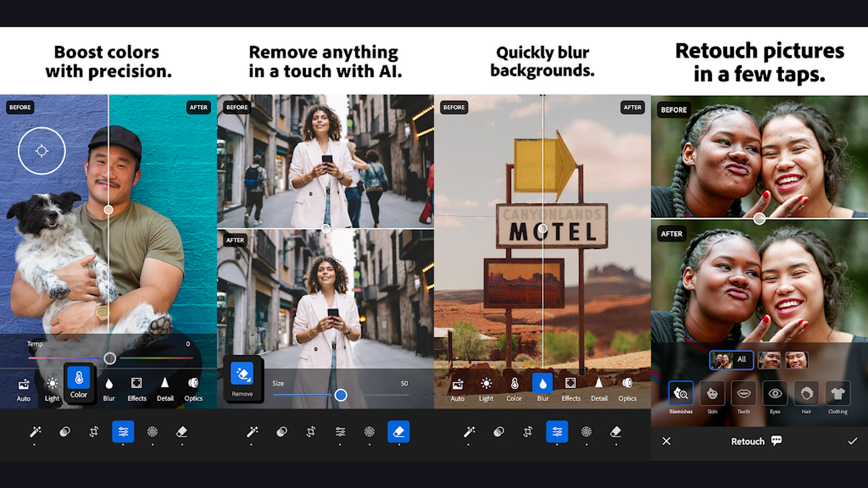Tap eraser icon in first panel bottom toolbar
The height and width of the screenshot is (488, 868).
pyautogui.click(x=182, y=432)
